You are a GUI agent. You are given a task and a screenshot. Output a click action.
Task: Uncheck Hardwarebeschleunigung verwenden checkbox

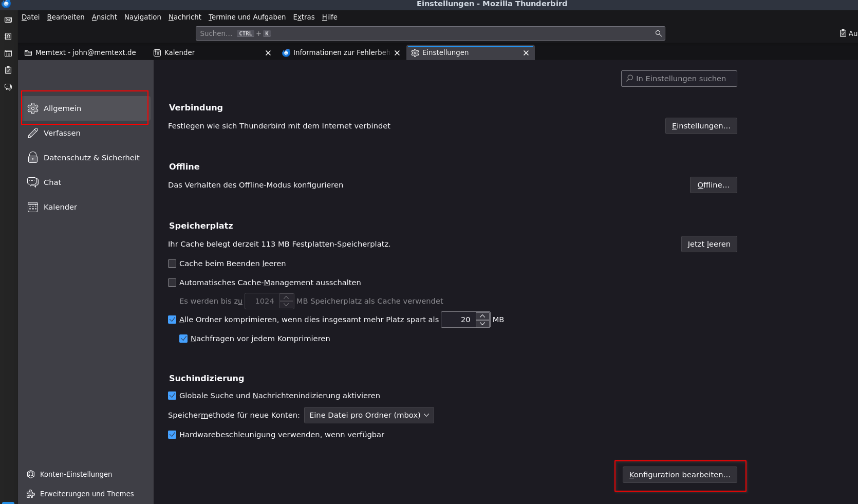[x=172, y=435]
